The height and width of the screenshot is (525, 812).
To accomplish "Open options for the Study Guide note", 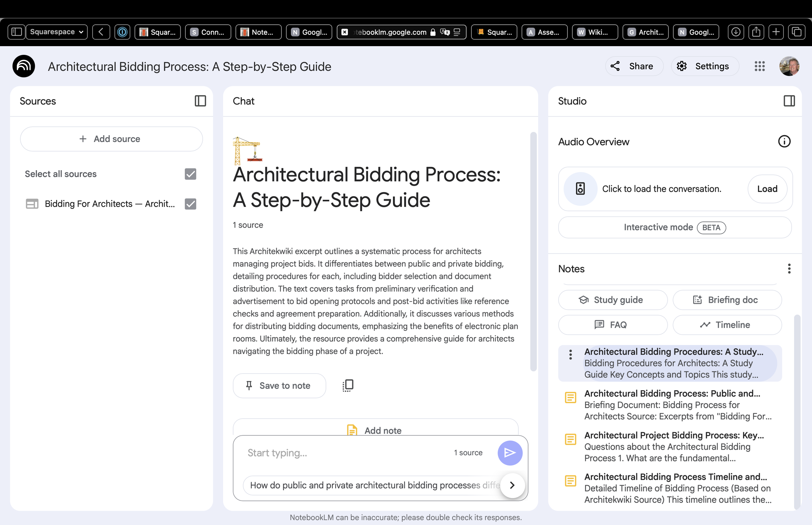I will click(570, 354).
